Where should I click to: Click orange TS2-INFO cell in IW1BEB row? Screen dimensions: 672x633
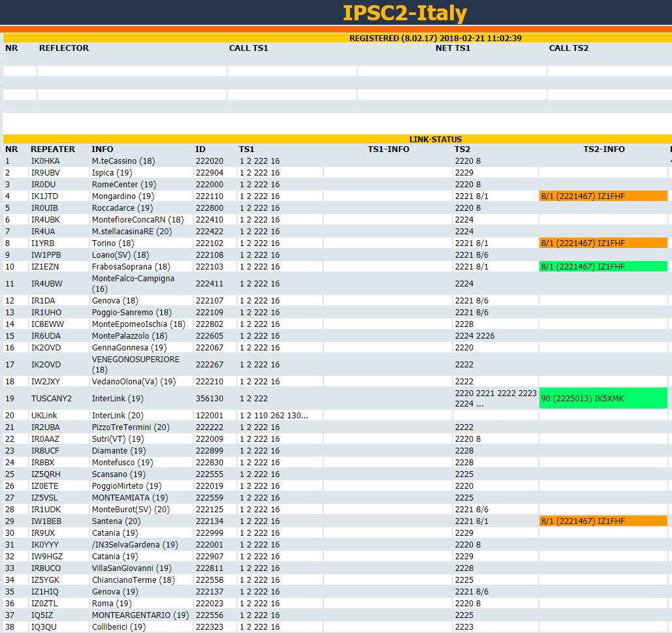(603, 521)
